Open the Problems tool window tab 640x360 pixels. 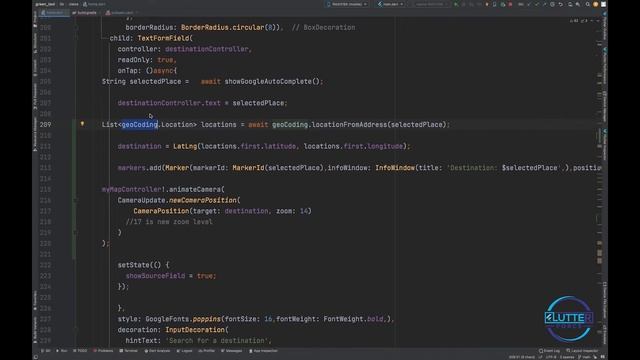pos(103,351)
